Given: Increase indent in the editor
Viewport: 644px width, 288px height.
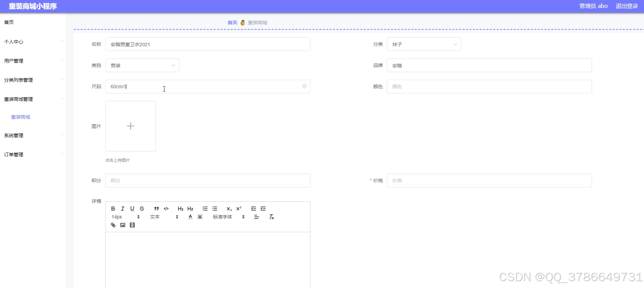Looking at the screenshot, I should point(263,208).
